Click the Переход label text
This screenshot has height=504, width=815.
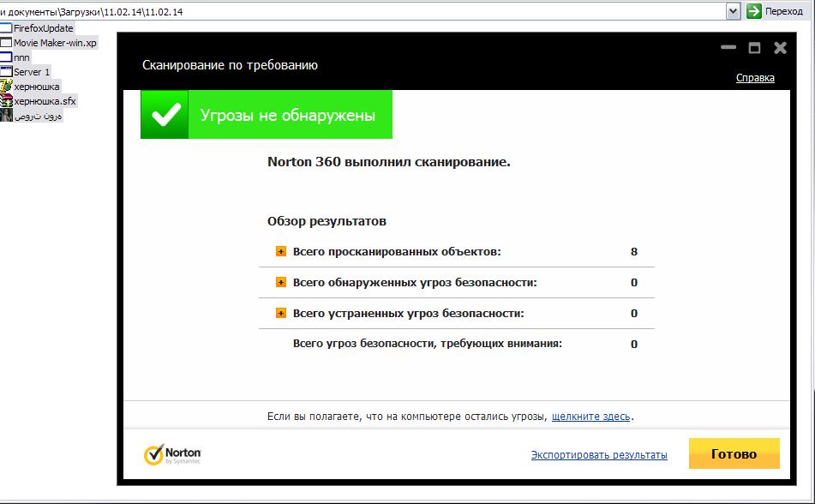click(784, 11)
